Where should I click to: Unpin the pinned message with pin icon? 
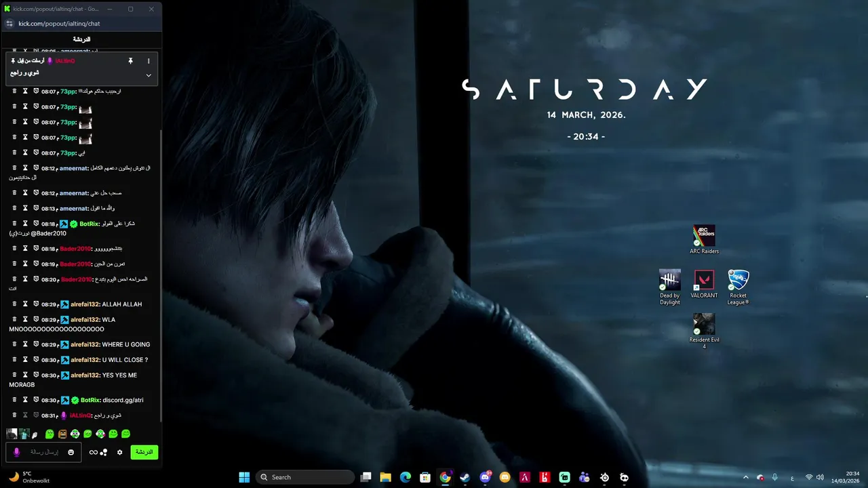[130, 61]
